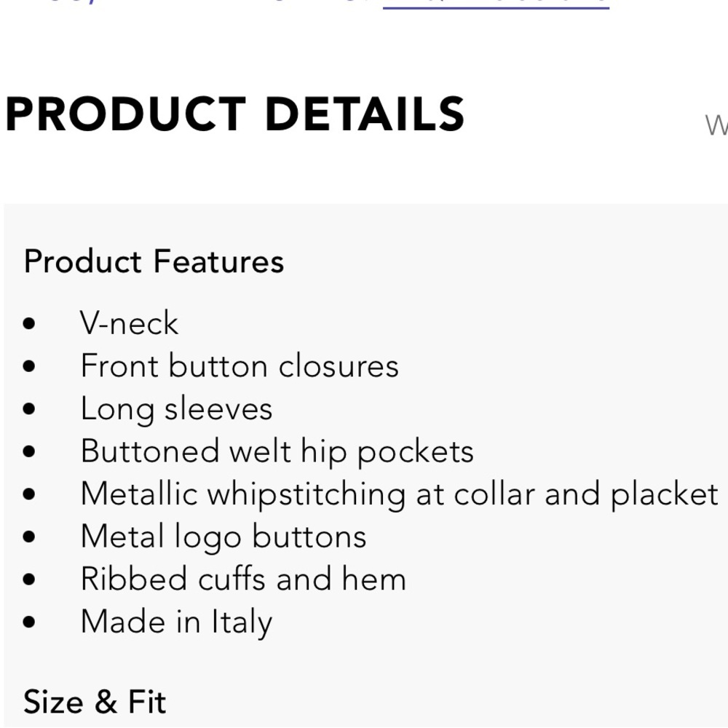Click the Long sleeves feature
Viewport: 728px width, 728px height.
pos(176,408)
